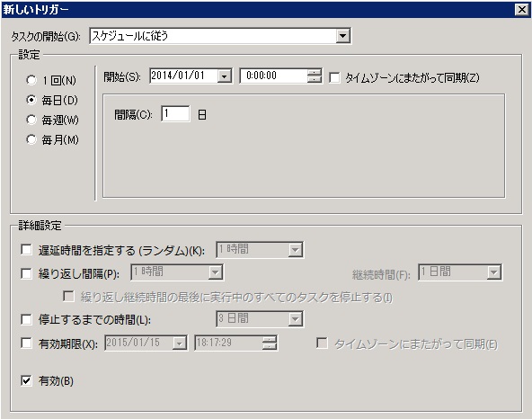Select the 毎月(M) radio button
532x419 pixels.
click(x=31, y=139)
